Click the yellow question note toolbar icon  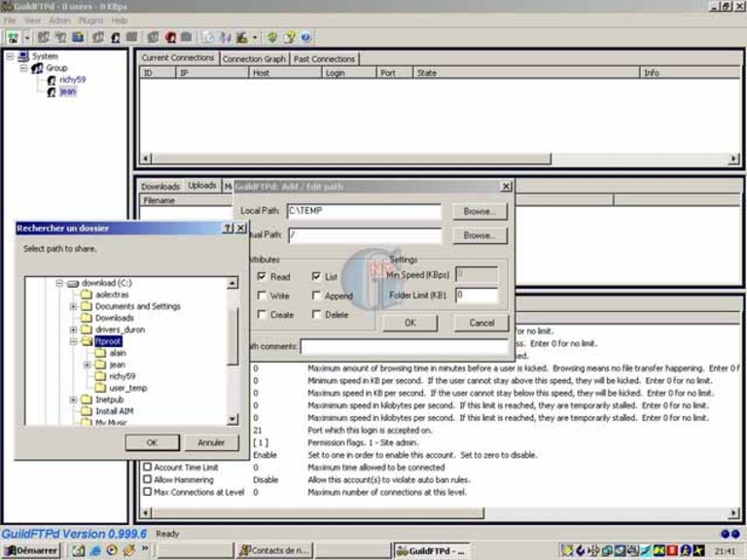tap(289, 37)
